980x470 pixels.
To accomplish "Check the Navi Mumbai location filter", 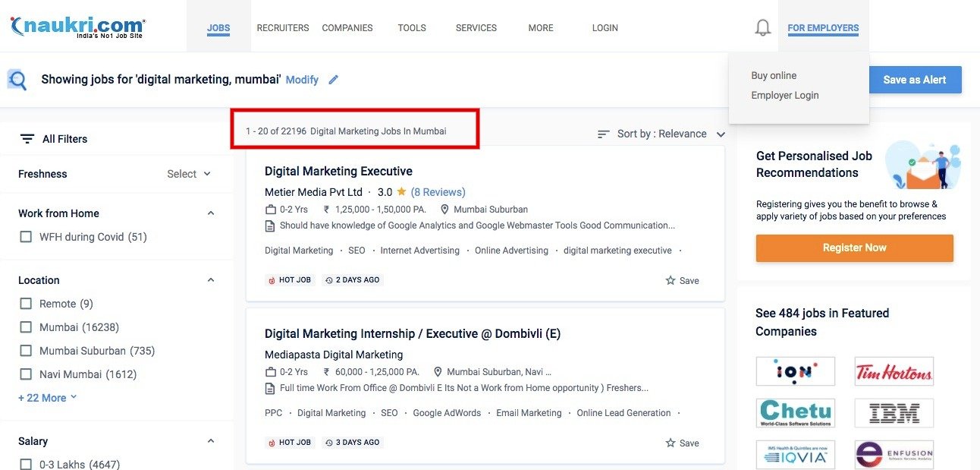I will point(26,374).
